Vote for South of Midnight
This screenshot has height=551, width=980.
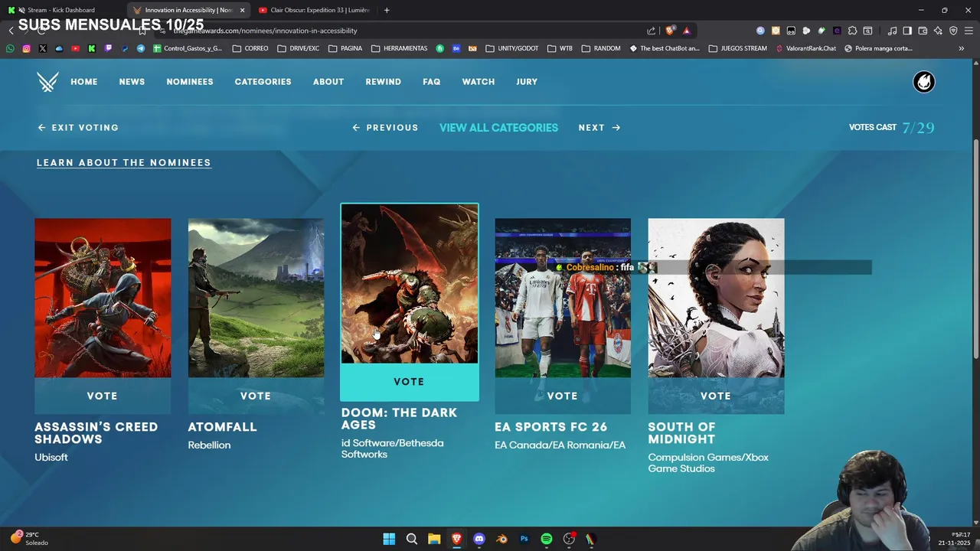[x=716, y=396]
